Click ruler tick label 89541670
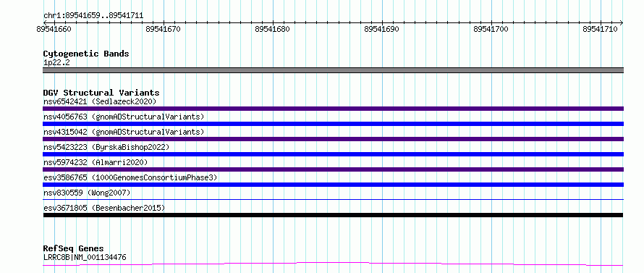Screen dimensions: 644x273 tap(163, 29)
